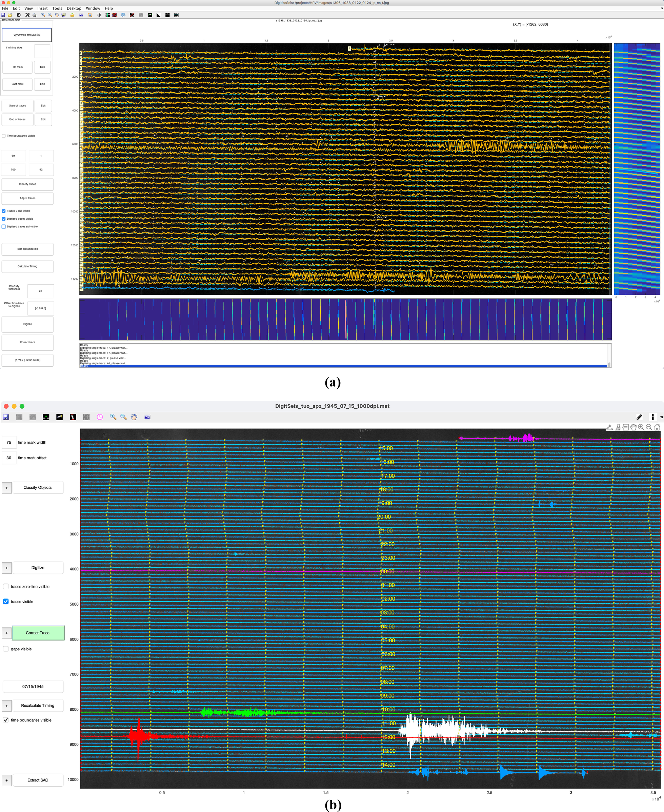Click the 'Classify Objects' button
The image size is (664, 812).
pos(38,488)
